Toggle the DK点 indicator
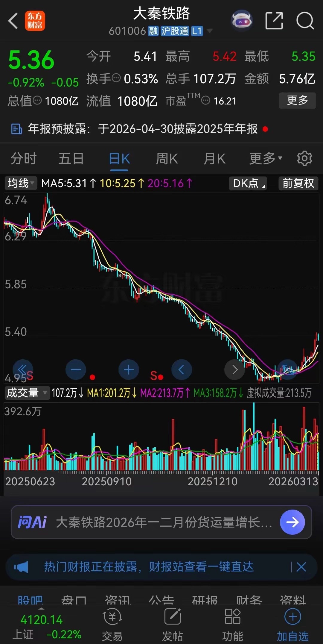The width and height of the screenshot is (323, 644). pos(248,183)
